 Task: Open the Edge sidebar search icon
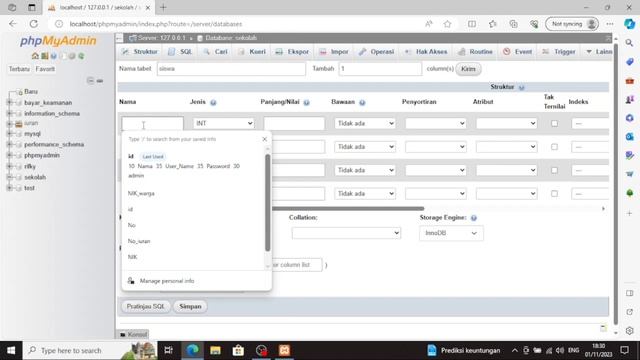629,42
